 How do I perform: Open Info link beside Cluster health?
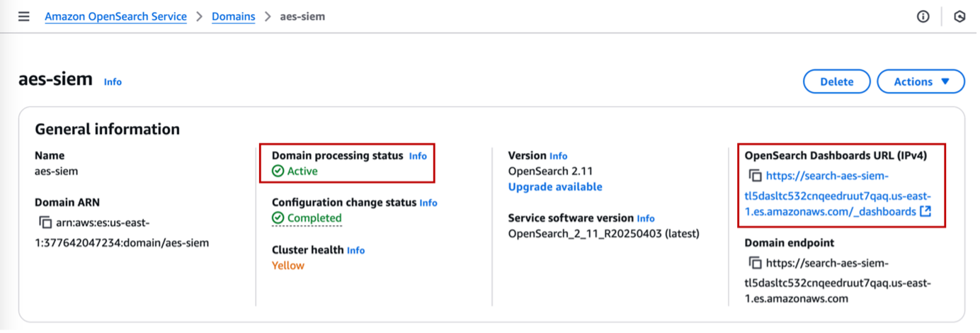pos(355,250)
